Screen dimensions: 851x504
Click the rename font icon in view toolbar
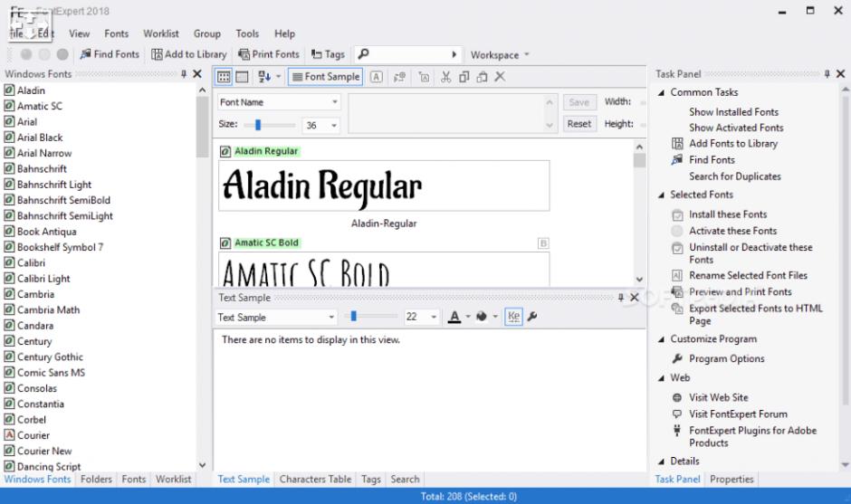(x=424, y=77)
